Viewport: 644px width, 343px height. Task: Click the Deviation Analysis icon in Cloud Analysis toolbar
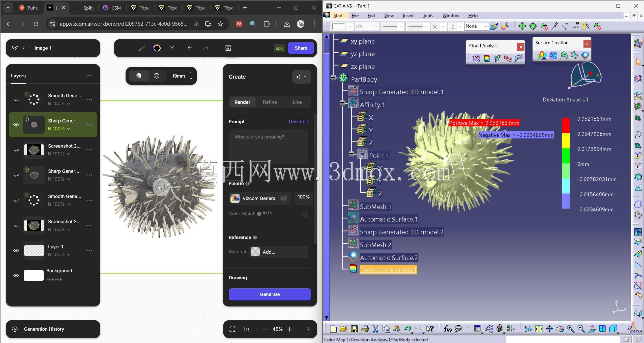click(x=487, y=58)
